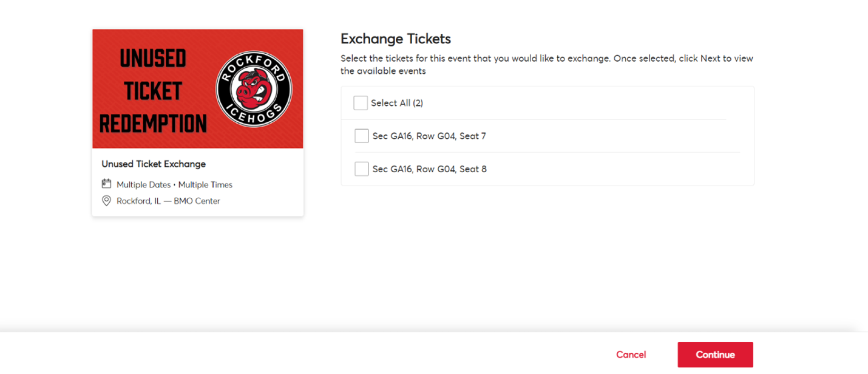The height and width of the screenshot is (374, 868).
Task: Click the red Continue button
Action: click(715, 354)
